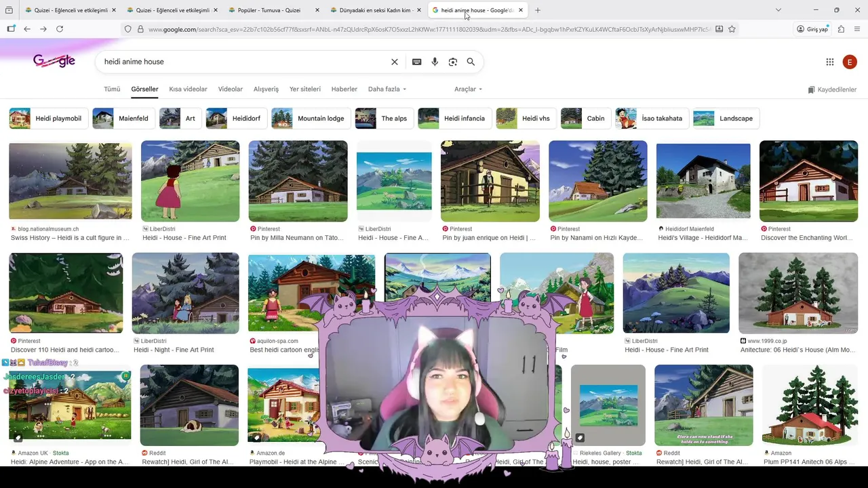This screenshot has height=488, width=868.
Task: Open Heidi's Village Heididorf Maienfeld image
Action: coord(703,181)
